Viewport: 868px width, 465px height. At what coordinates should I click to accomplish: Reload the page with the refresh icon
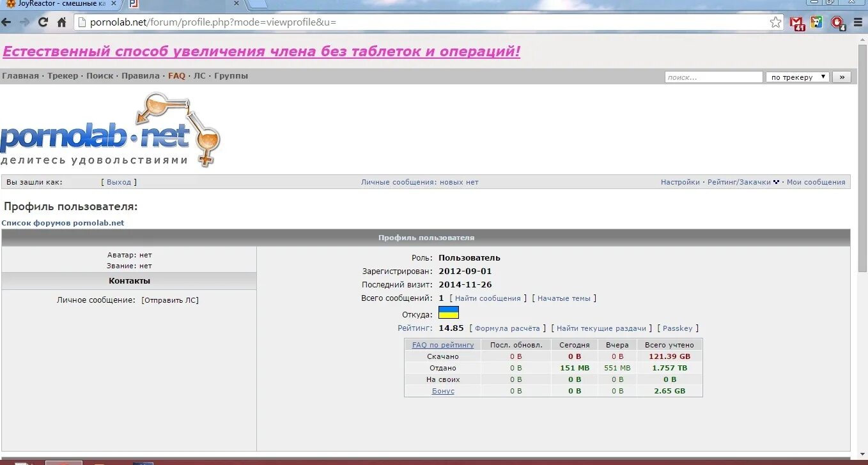pyautogui.click(x=43, y=22)
